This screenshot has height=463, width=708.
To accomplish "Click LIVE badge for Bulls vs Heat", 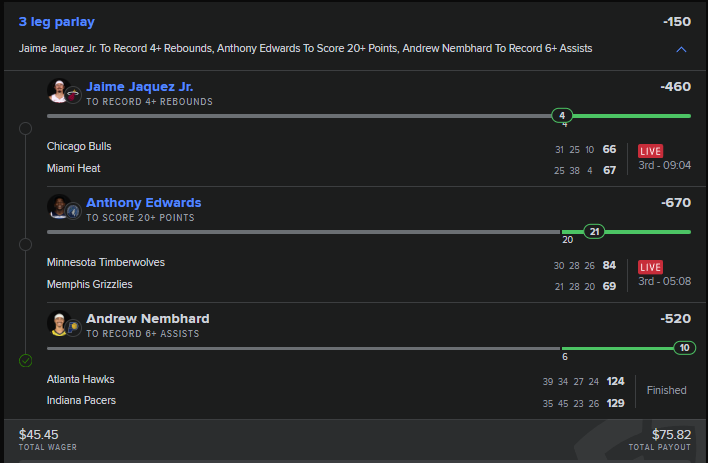I will coord(650,151).
